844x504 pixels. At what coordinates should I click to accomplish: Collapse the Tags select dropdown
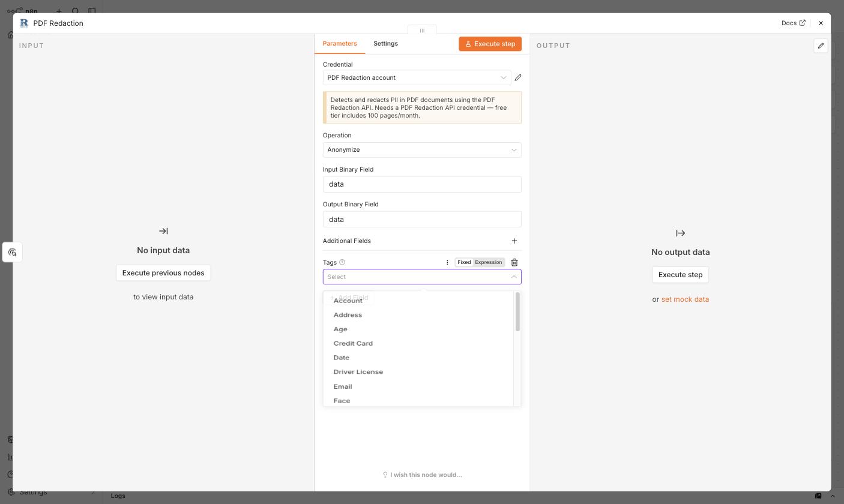[x=513, y=277]
